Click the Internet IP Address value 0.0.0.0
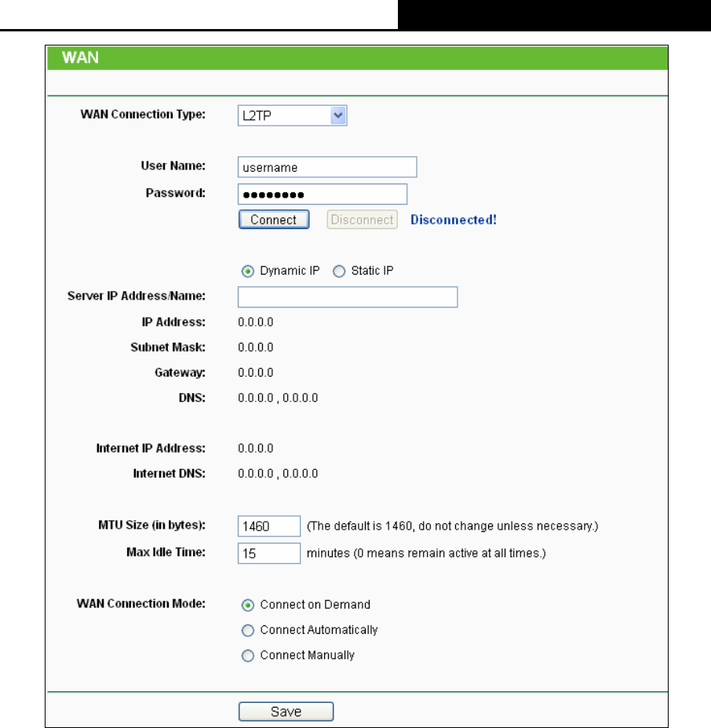This screenshot has height=728, width=711. coord(255,449)
